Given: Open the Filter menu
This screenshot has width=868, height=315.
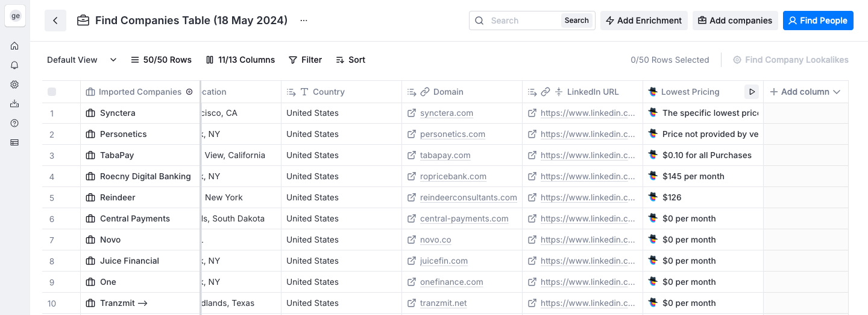Looking at the screenshot, I should pyautogui.click(x=305, y=60).
